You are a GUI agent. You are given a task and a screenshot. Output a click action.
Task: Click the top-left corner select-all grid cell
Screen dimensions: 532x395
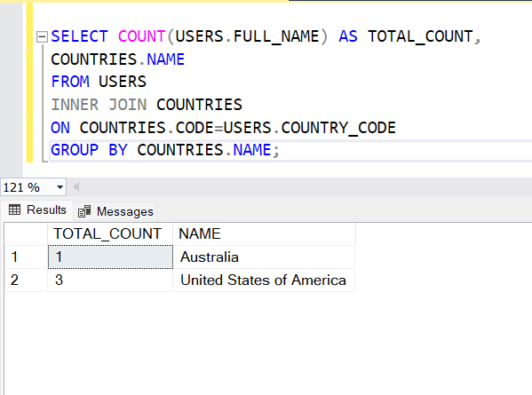click(x=26, y=234)
